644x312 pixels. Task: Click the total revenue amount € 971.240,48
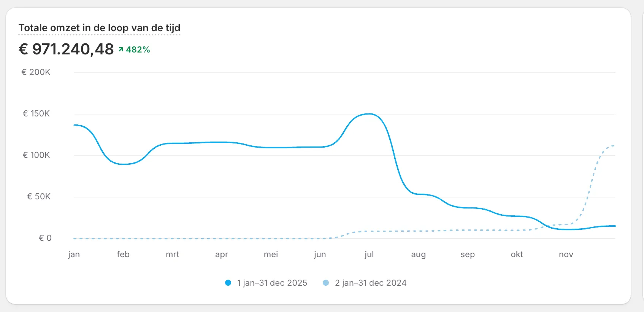coord(67,49)
